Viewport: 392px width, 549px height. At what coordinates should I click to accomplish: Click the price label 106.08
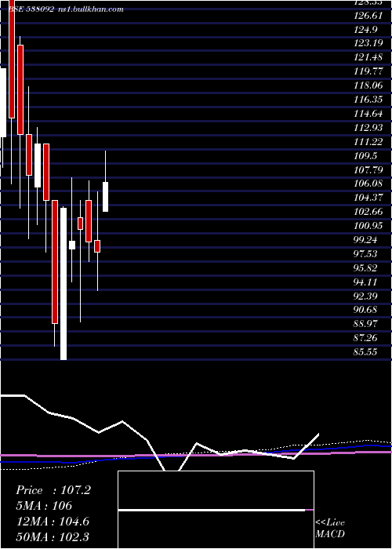click(x=368, y=184)
